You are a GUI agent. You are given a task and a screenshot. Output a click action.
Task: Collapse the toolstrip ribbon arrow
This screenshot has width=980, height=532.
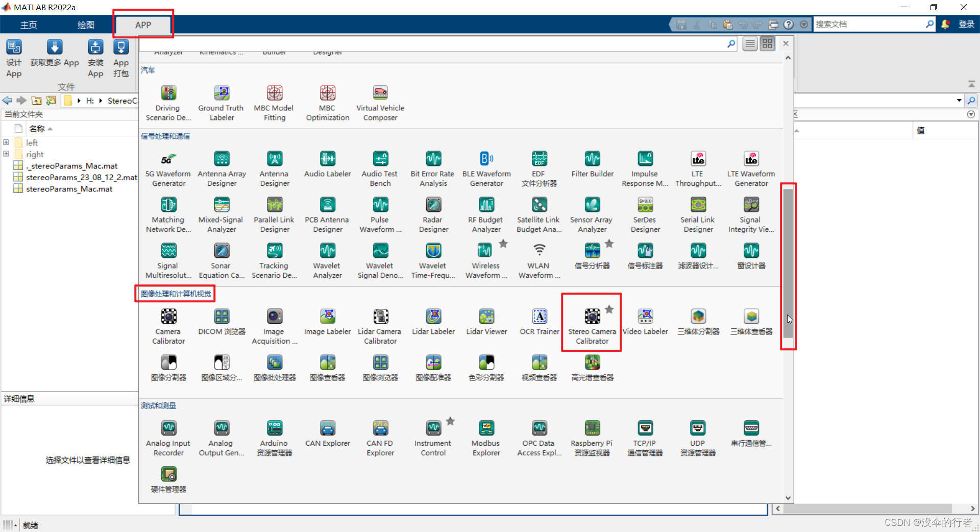click(x=971, y=84)
